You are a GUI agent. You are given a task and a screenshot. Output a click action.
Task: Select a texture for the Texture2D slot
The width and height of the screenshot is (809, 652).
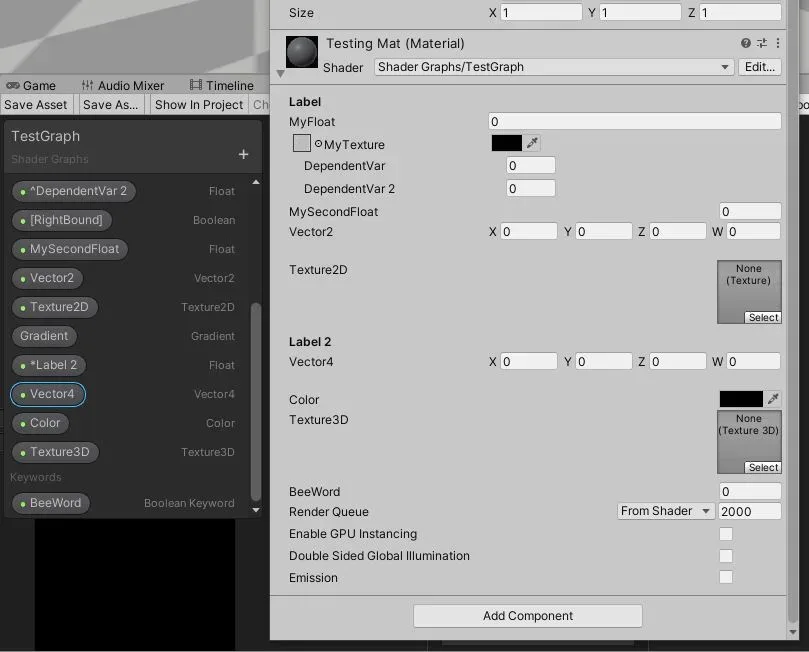tap(763, 318)
